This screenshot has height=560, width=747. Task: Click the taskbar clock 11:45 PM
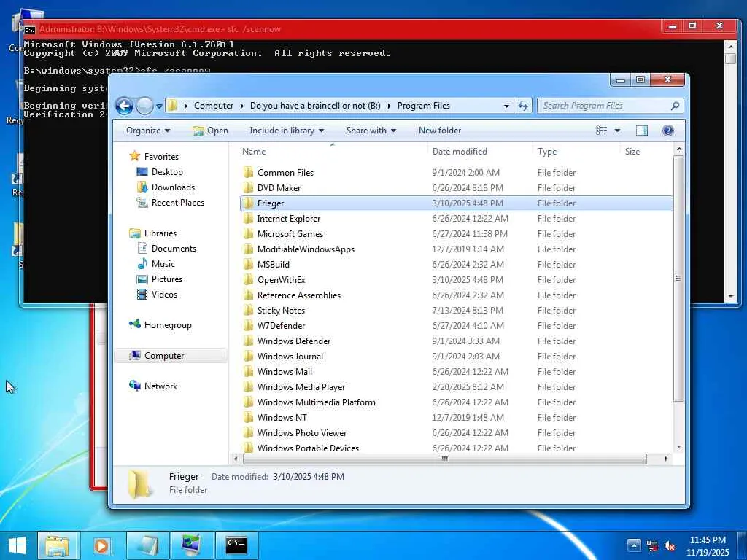pyautogui.click(x=708, y=540)
